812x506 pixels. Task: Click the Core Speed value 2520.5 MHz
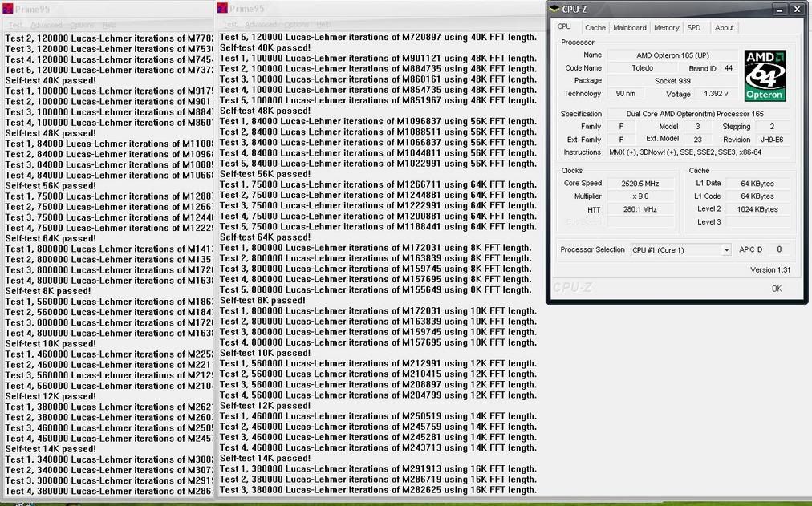pos(640,184)
